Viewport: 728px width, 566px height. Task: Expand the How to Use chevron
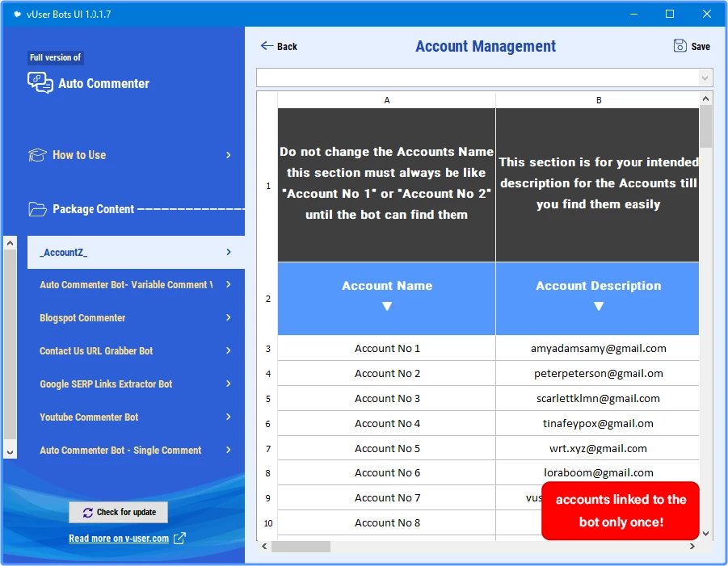(x=228, y=155)
